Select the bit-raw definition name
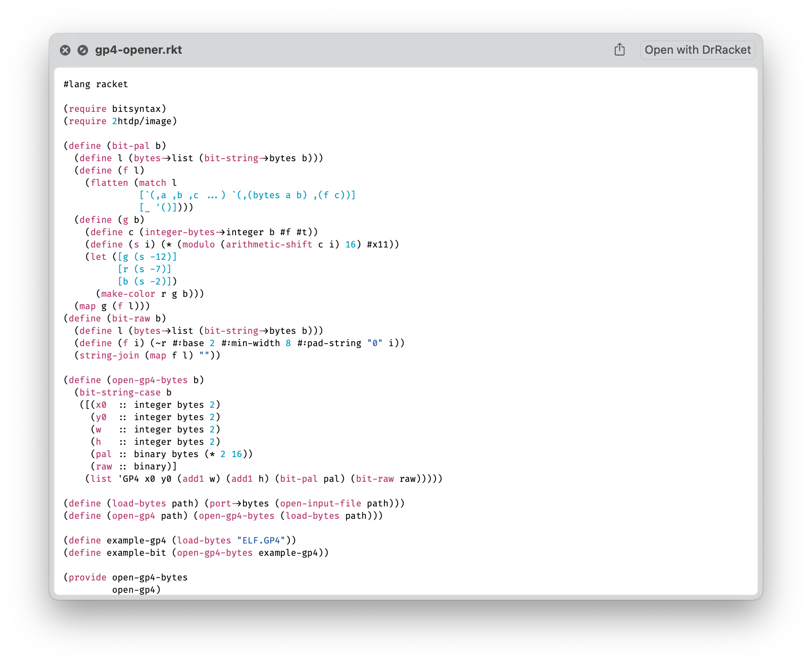Image resolution: width=812 pixels, height=665 pixels. tap(131, 318)
